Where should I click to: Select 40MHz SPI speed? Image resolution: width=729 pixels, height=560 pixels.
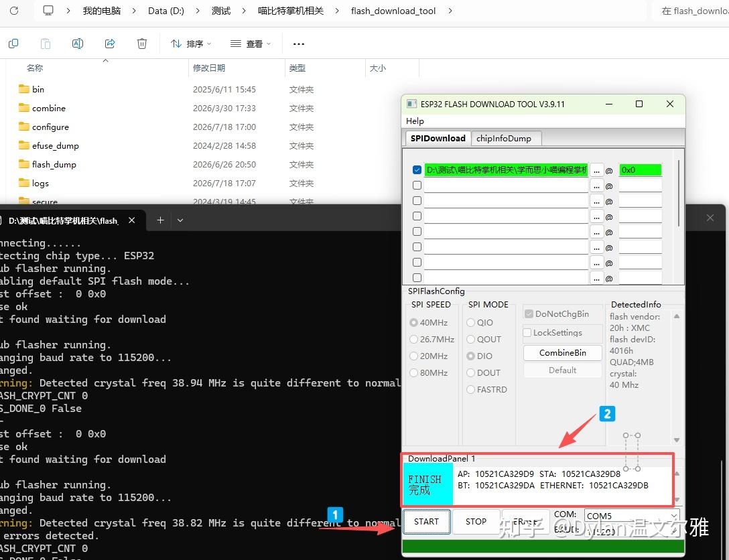click(x=413, y=322)
